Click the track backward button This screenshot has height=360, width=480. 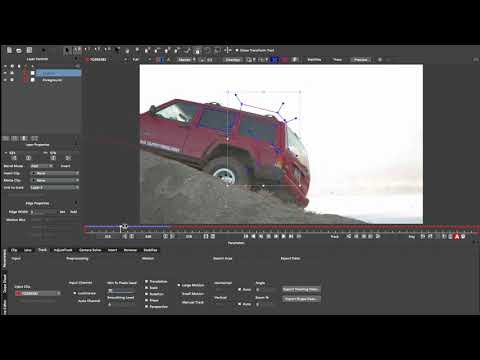tap(349, 236)
